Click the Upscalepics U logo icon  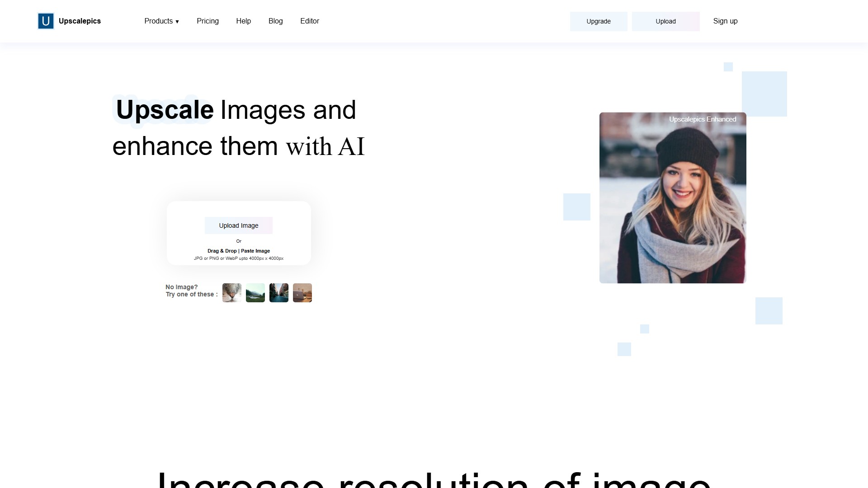(x=46, y=21)
